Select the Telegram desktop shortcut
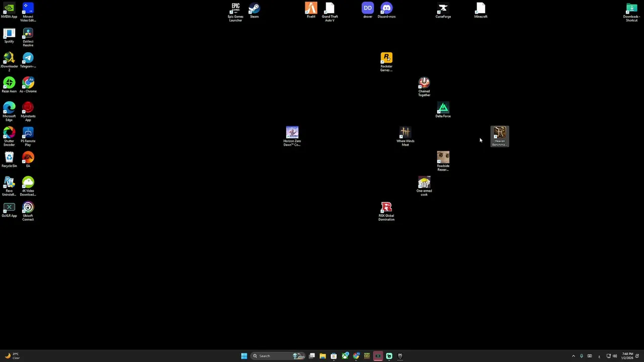 click(x=28, y=60)
